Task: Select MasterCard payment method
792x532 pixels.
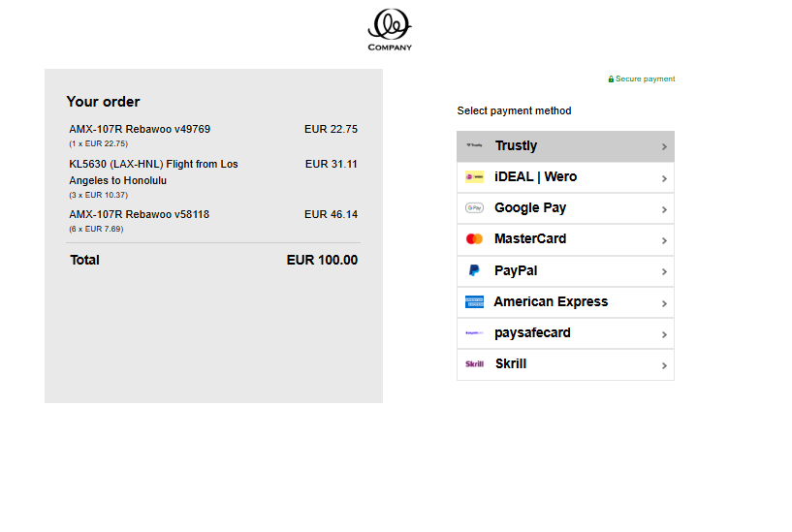Action: 565,239
